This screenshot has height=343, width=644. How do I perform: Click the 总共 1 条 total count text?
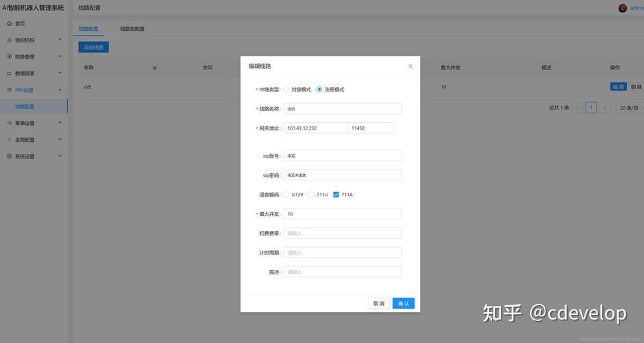coord(558,108)
